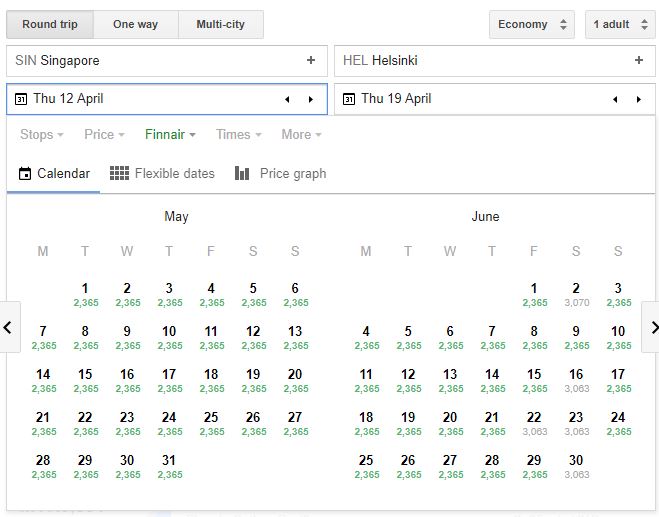Viewport: 659px width, 517px height.
Task: Click next-day arrow for departure date
Action: click(311, 99)
